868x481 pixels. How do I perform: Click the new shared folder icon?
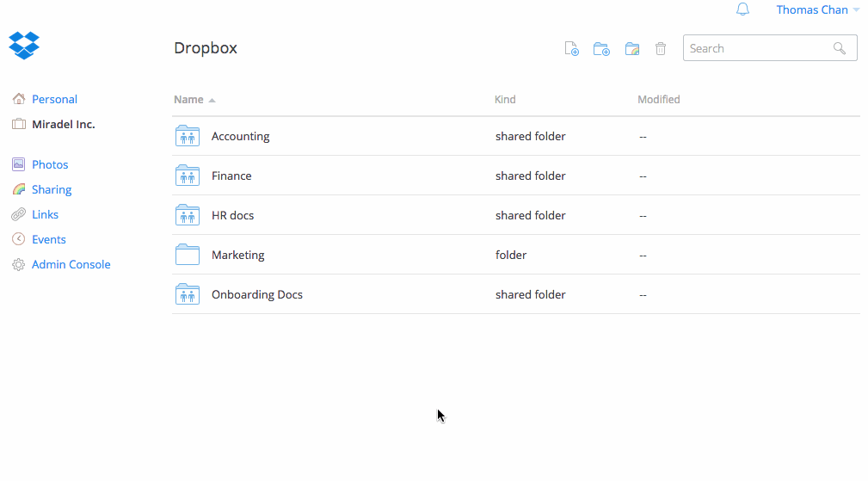point(631,49)
